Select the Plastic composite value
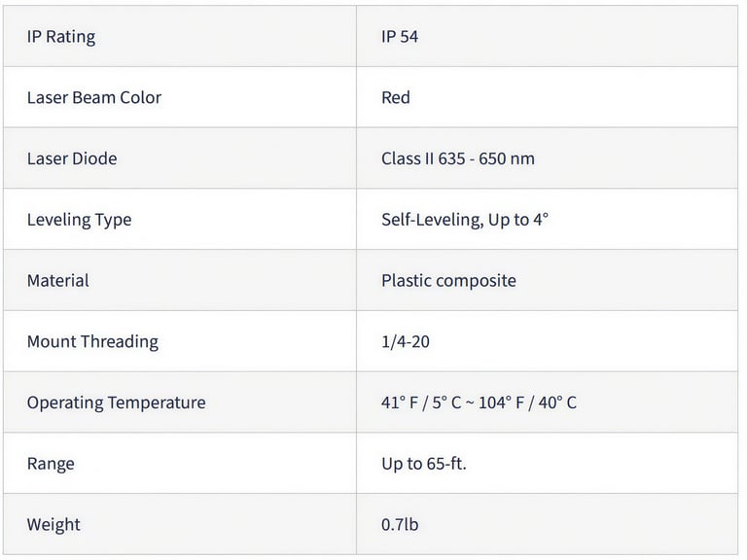 pos(448,281)
